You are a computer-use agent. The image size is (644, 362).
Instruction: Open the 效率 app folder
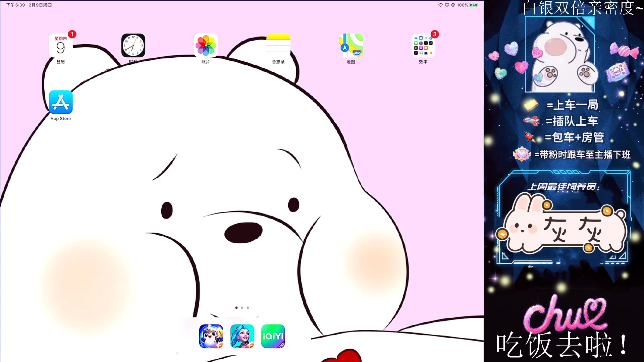tap(423, 46)
